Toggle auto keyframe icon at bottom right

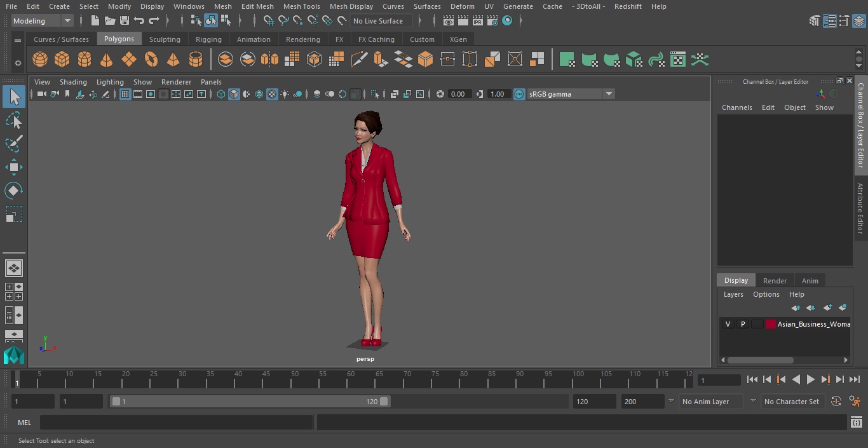[x=836, y=402]
